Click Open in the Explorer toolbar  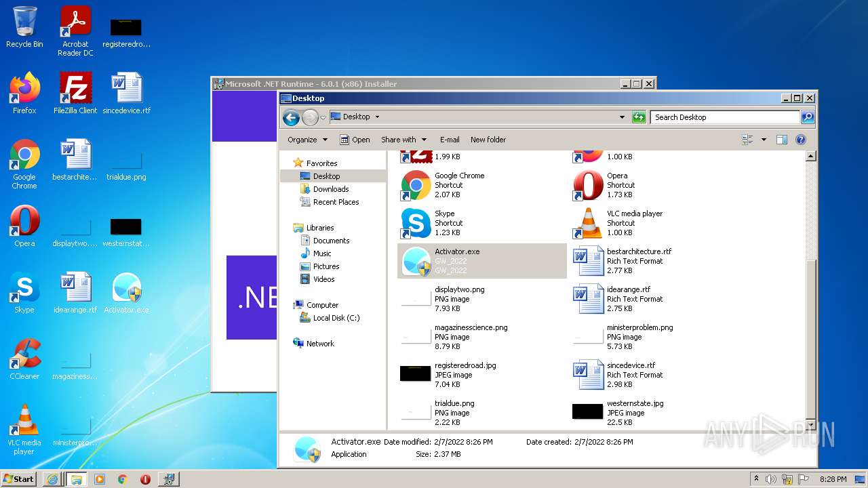pos(355,140)
